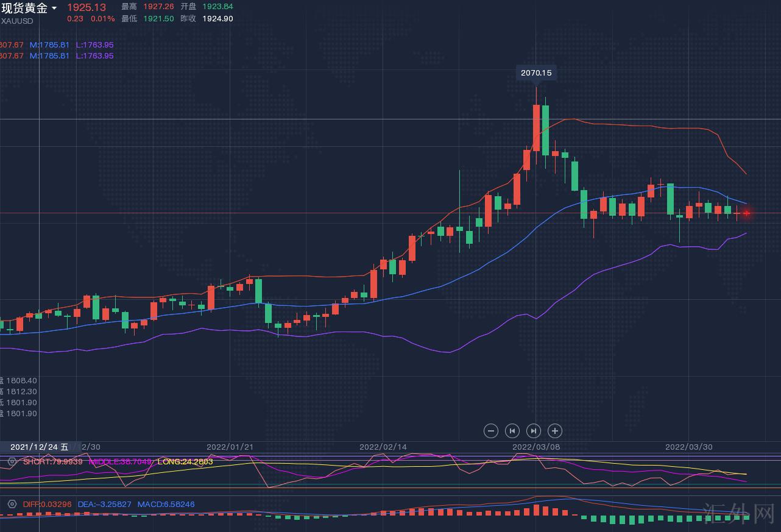This screenshot has width=781, height=532.
Task: Jump to previous candles with skip-back icon
Action: (512, 431)
